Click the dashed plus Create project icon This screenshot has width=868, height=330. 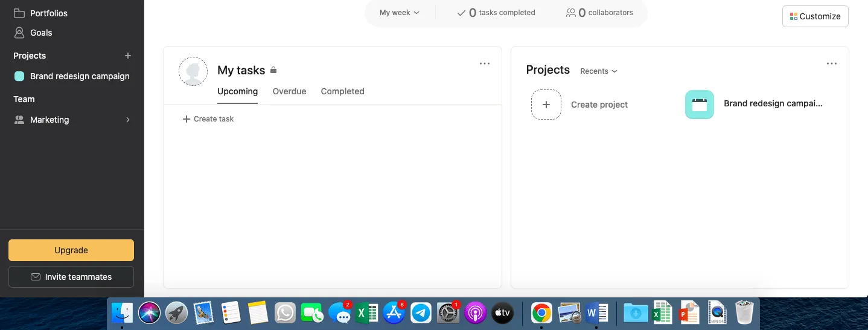click(x=546, y=105)
